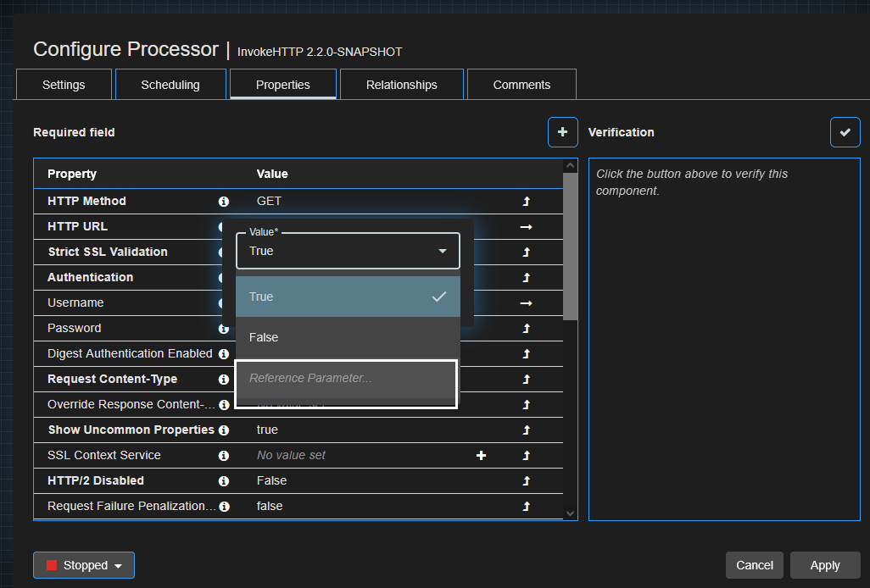Viewport: 870px width, 588px height.
Task: Click the right-arrow icon on HTTP URL row
Action: (526, 226)
